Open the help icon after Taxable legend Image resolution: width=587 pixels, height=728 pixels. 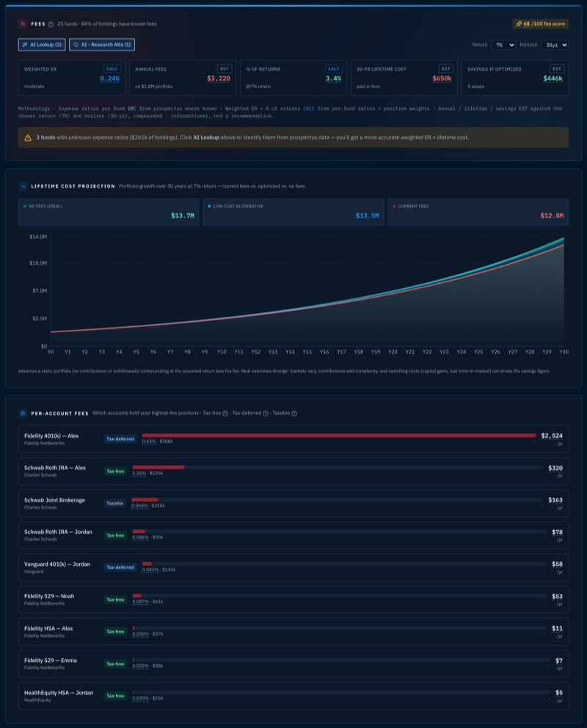coord(294,413)
